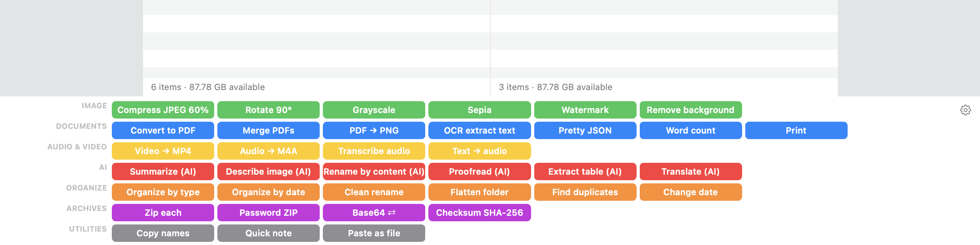Screen dimensions: 980x245
Task: Run Checksum SHA-256
Action: [480, 213]
